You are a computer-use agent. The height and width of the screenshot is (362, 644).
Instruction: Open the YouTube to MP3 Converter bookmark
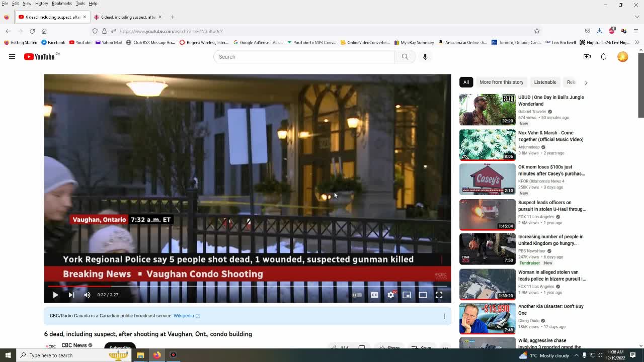coord(311,42)
